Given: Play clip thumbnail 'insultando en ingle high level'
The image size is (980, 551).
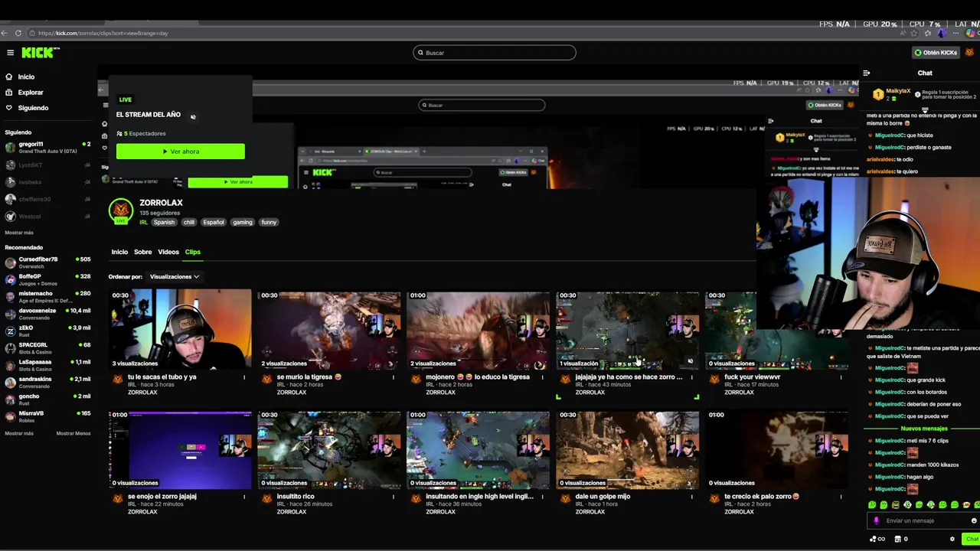Looking at the screenshot, I should pos(478,449).
